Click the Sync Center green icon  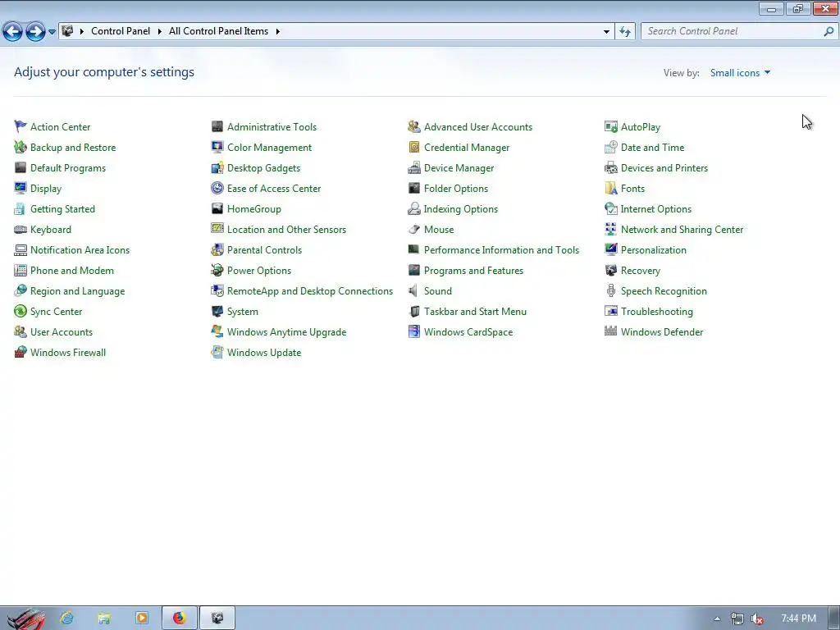pos(21,311)
